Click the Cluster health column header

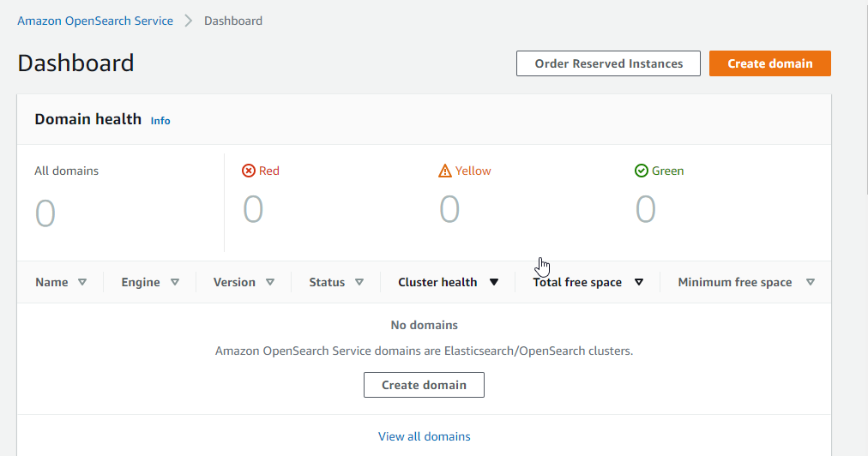click(437, 282)
